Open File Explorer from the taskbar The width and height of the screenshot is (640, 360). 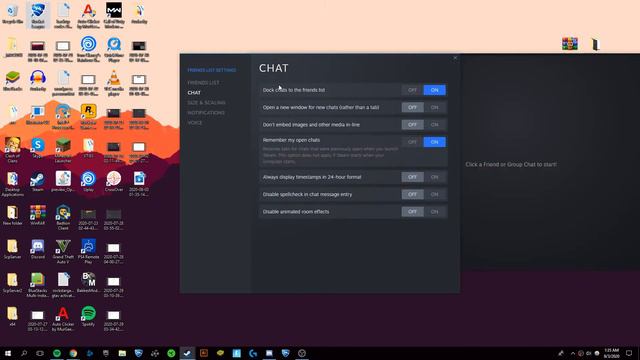pyautogui.click(x=122, y=353)
